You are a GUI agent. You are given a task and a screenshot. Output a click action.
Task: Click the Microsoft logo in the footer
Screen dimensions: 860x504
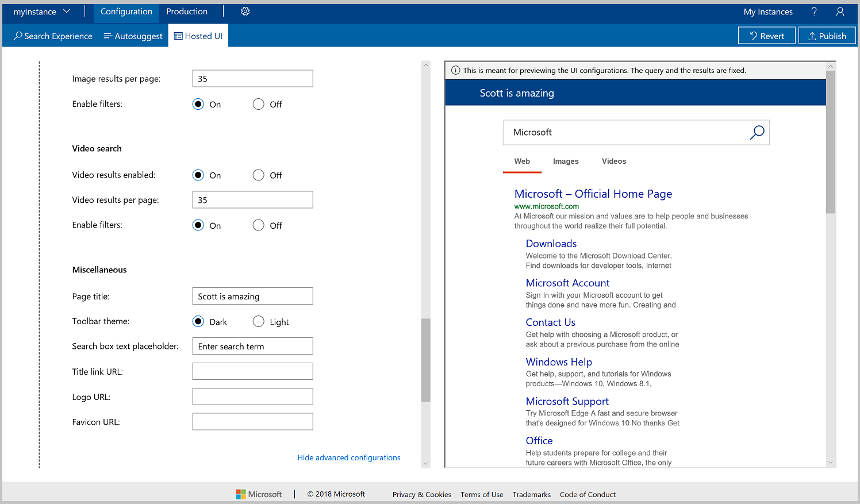tap(258, 494)
